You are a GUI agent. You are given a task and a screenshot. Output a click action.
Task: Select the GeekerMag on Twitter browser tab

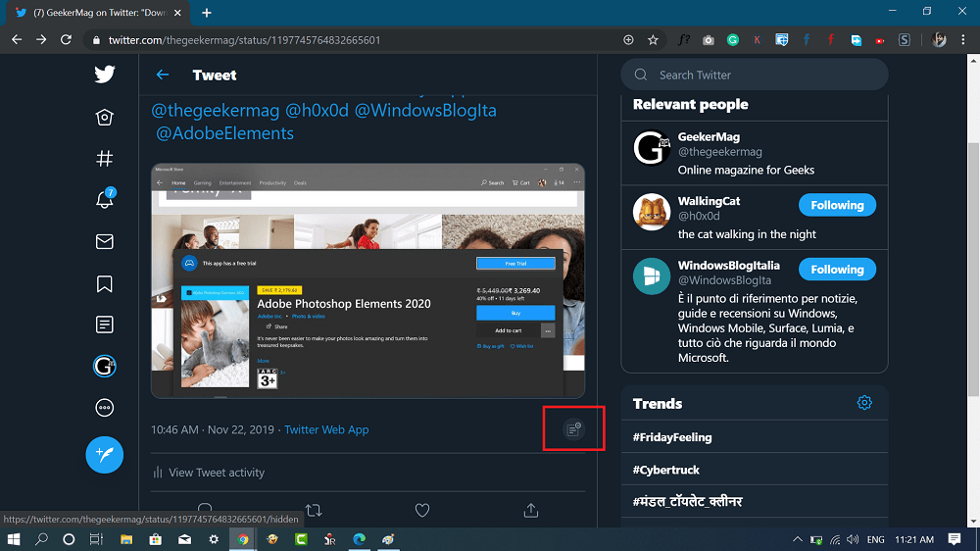(99, 13)
